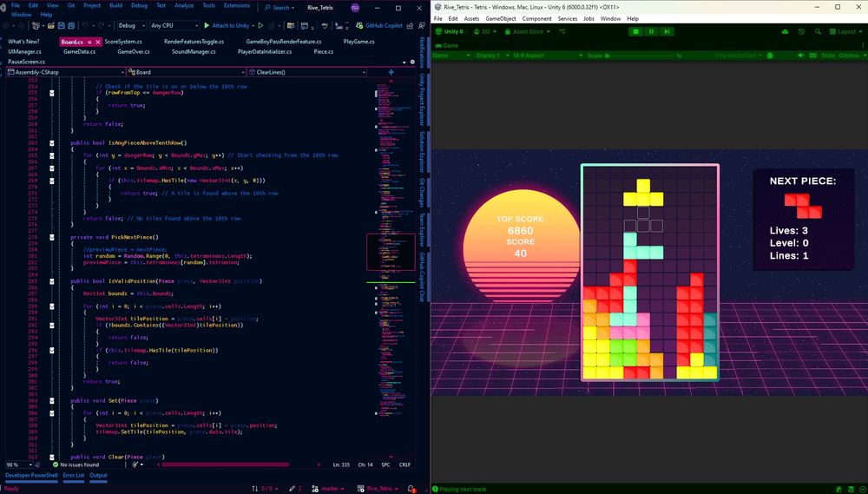Open the Debug configuration dropdown
868x494 pixels.
[131, 25]
